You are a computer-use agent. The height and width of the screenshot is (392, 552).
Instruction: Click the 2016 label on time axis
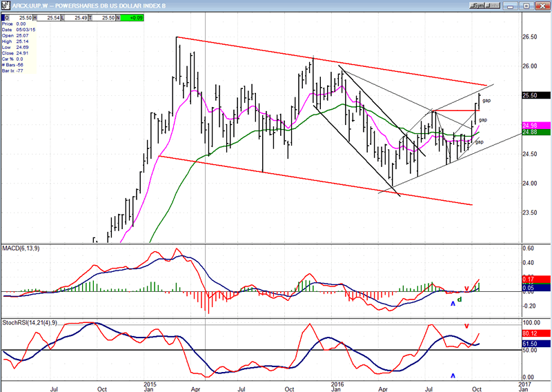(x=337, y=384)
